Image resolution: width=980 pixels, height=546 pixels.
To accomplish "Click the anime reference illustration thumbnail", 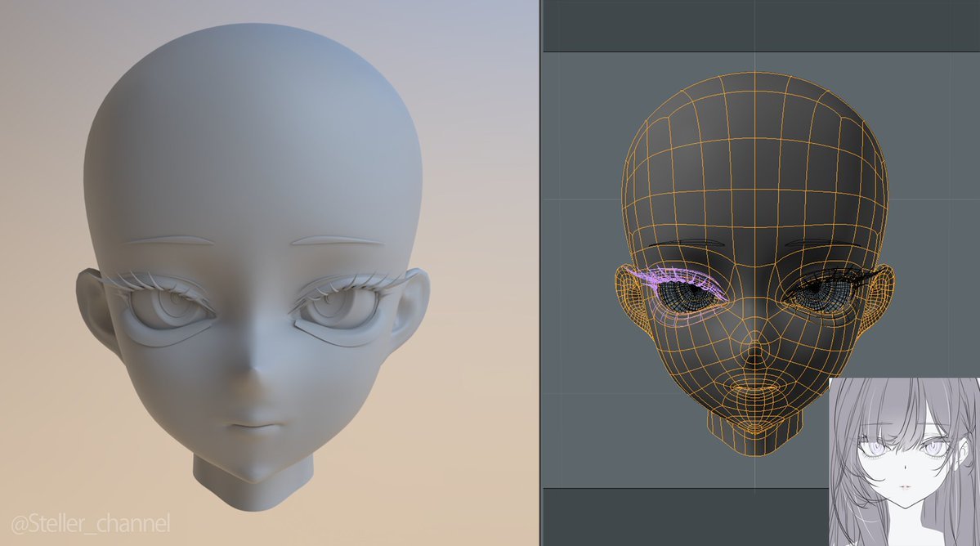I will (x=905, y=462).
